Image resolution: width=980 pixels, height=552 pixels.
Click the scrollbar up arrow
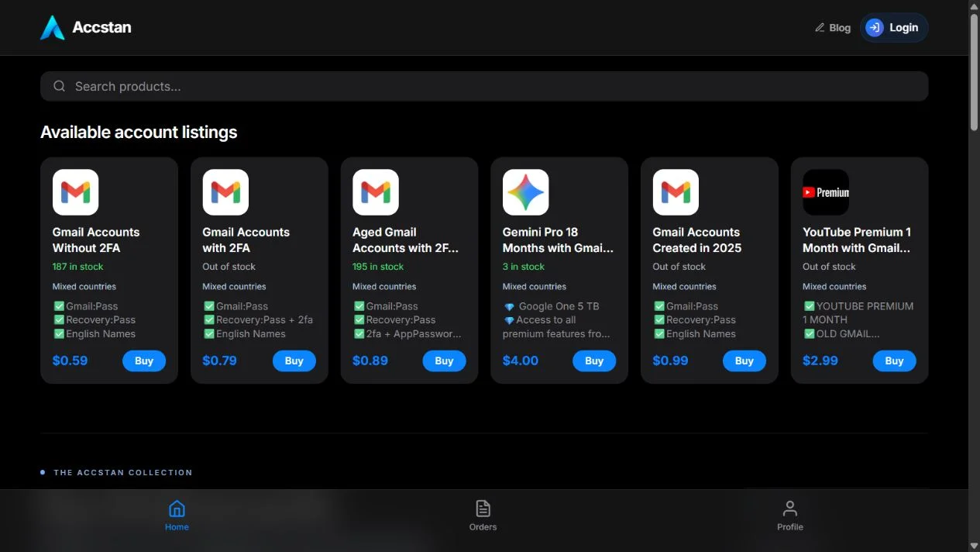[974, 5]
